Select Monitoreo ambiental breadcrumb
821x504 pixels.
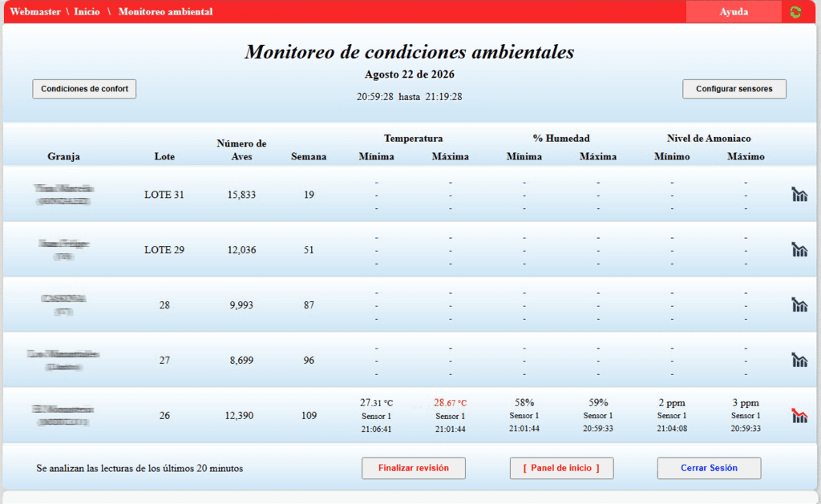click(165, 12)
